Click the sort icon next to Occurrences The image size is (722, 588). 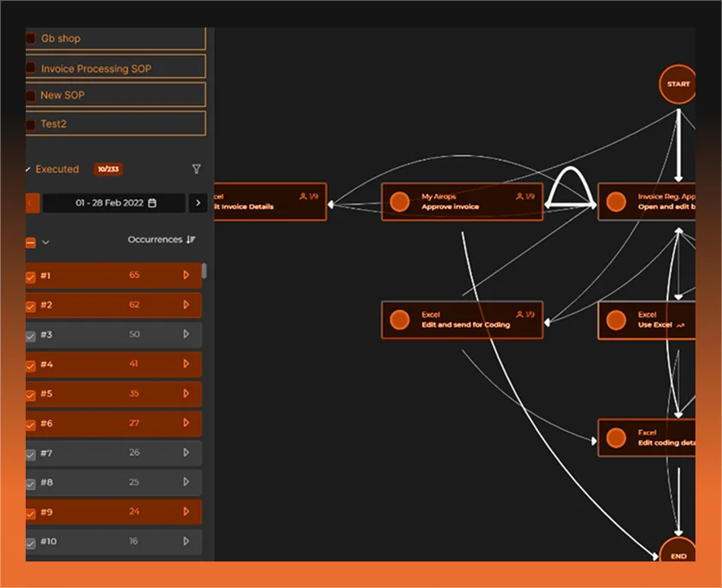pyautogui.click(x=189, y=240)
